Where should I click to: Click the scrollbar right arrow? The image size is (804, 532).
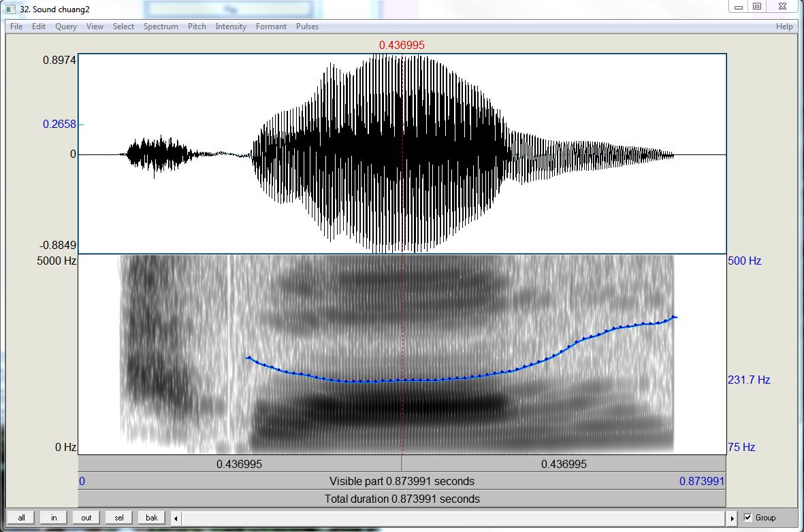click(733, 518)
